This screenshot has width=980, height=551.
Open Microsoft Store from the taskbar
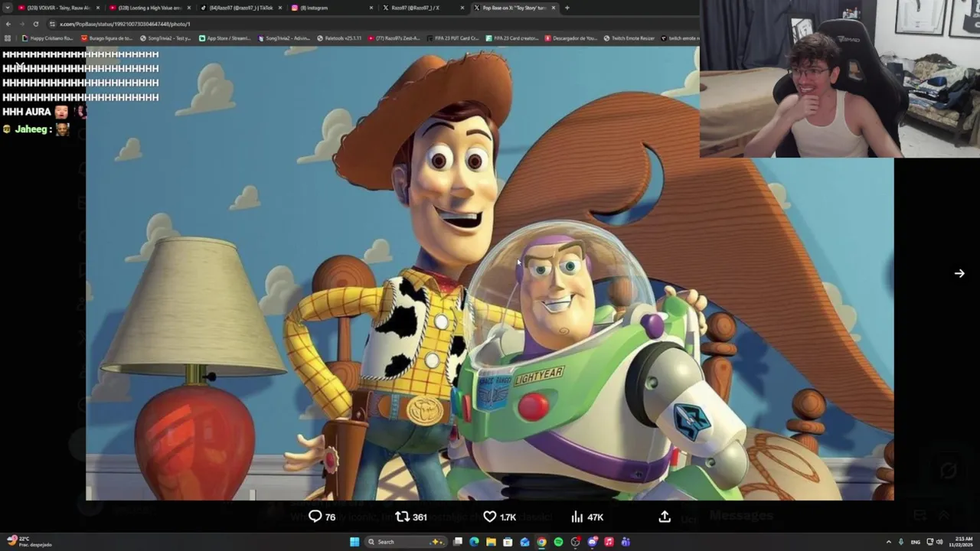(x=508, y=542)
